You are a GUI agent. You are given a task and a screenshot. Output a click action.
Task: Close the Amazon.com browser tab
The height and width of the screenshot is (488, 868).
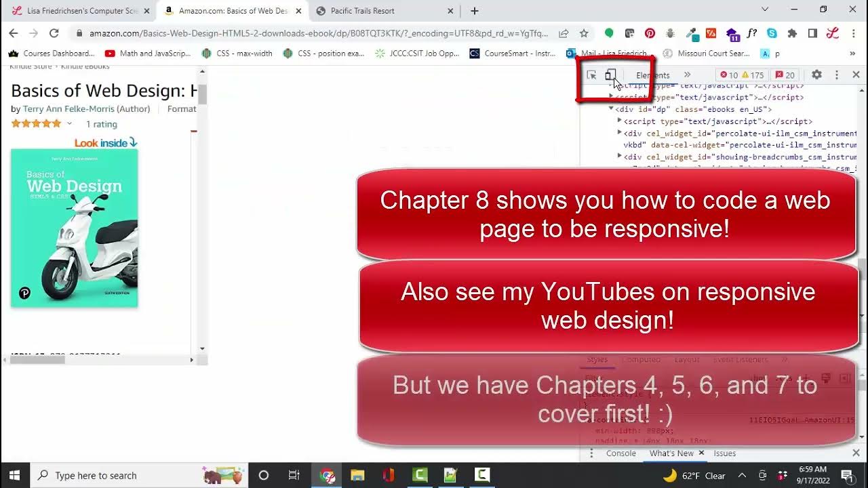point(298,11)
